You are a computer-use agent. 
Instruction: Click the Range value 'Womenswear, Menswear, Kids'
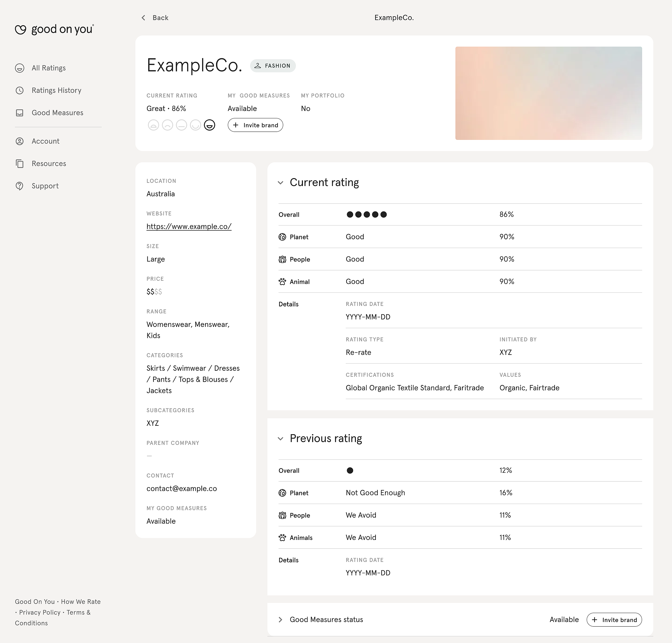coord(188,330)
